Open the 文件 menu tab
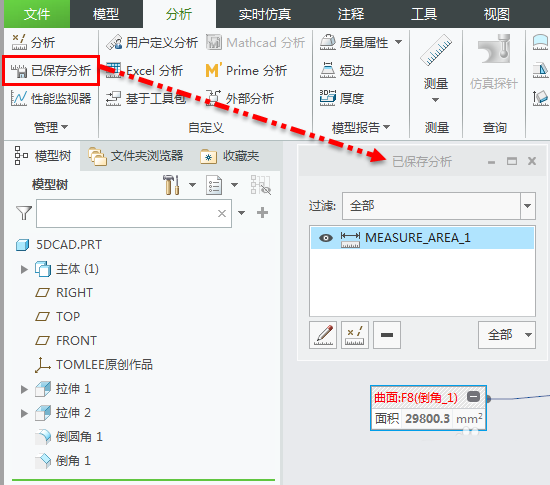The image size is (550, 485). (37, 14)
